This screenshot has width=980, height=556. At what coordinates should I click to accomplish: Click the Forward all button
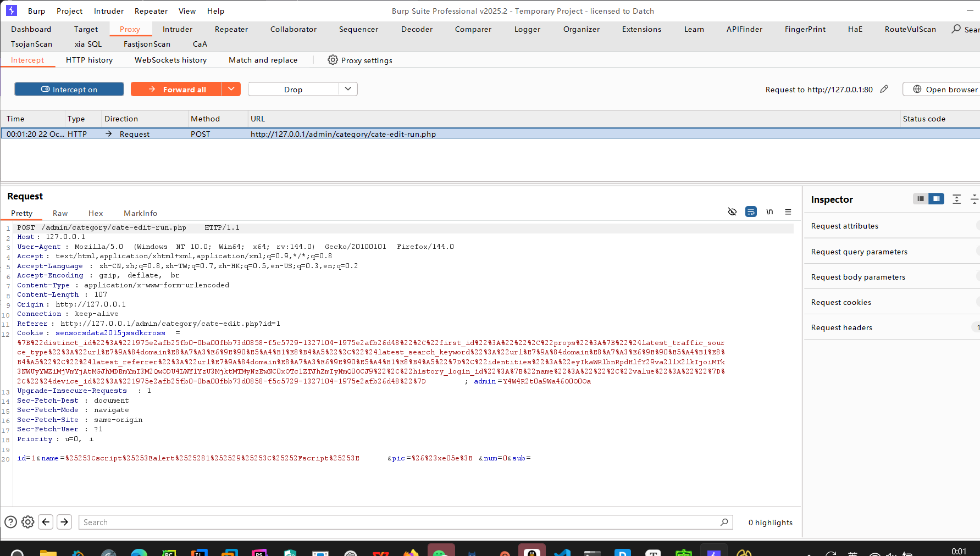(176, 89)
